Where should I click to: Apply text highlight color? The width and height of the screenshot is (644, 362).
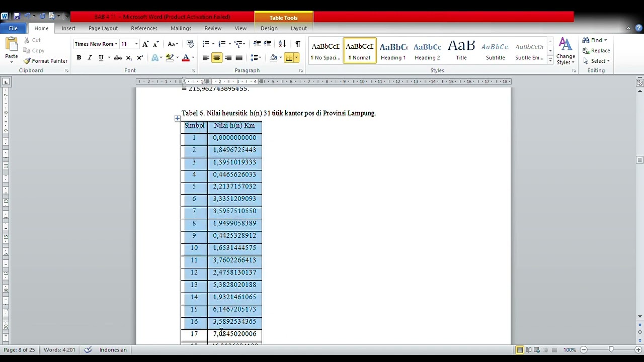click(170, 58)
